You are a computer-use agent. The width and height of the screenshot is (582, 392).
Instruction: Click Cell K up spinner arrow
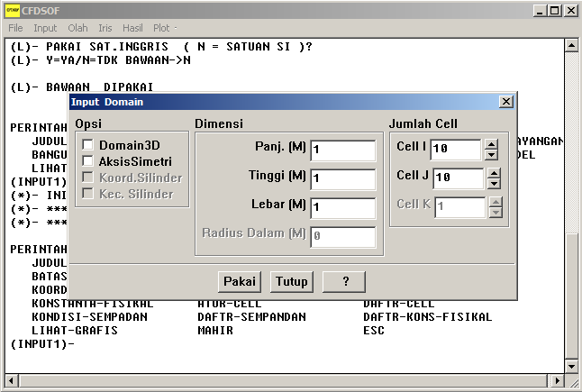tap(496, 203)
